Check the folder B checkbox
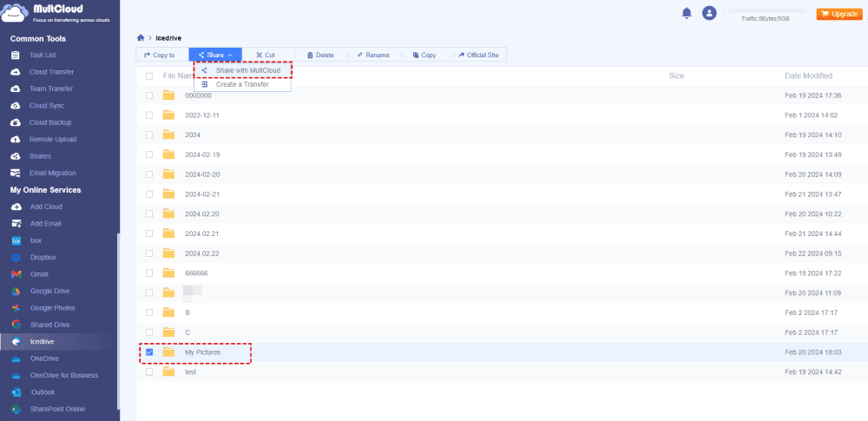Screen dimensions: 868x421 tap(149, 312)
